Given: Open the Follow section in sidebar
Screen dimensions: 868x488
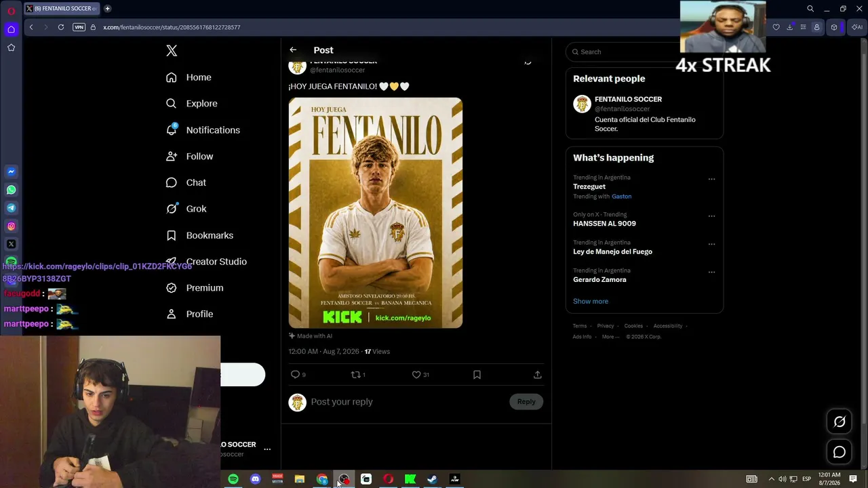Looking at the screenshot, I should click(190, 157).
